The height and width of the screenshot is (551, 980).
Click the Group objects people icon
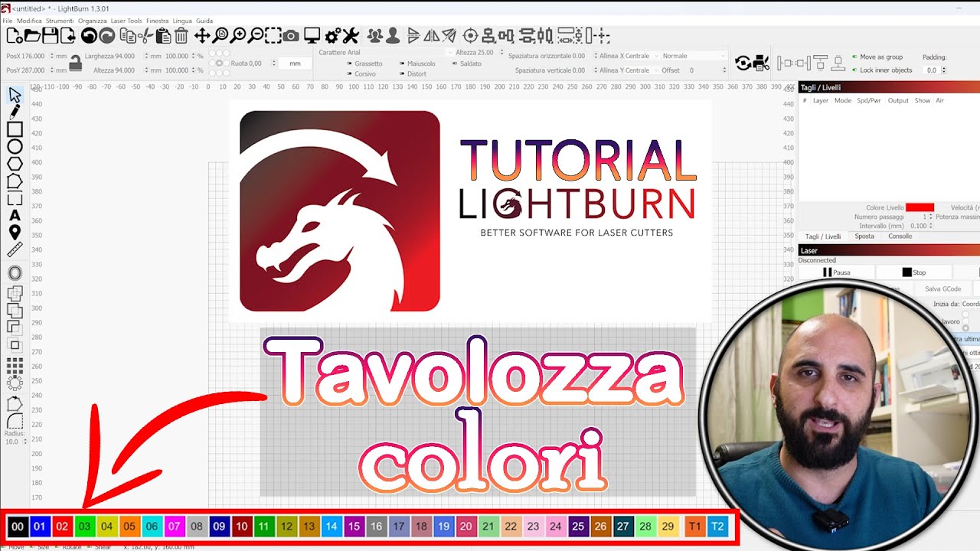374,35
